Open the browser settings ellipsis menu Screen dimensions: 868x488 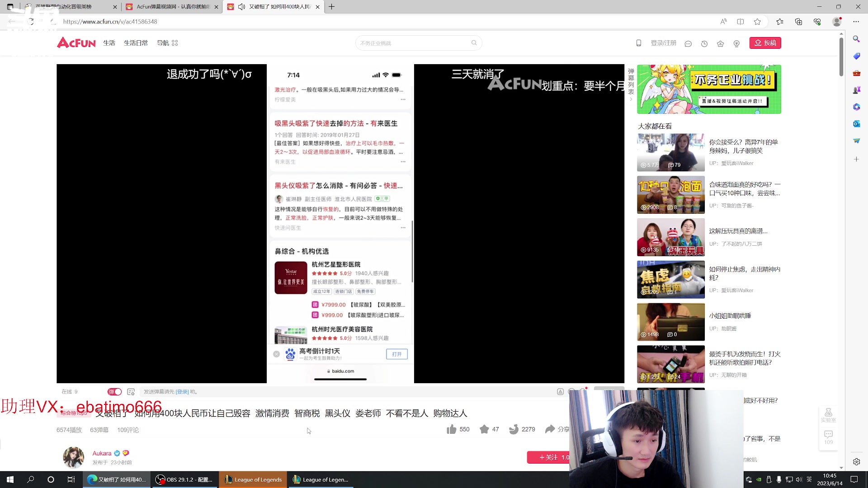[856, 21]
